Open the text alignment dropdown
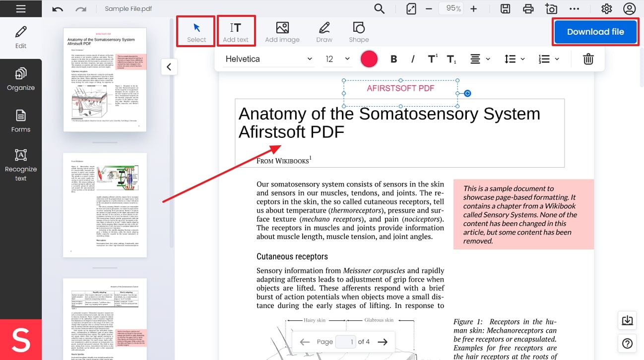 click(480, 59)
